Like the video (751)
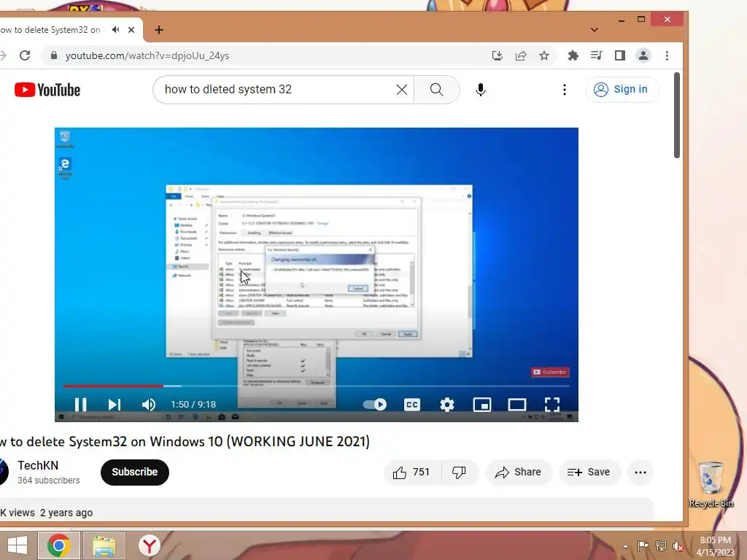This screenshot has width=747, height=560. 411,472
